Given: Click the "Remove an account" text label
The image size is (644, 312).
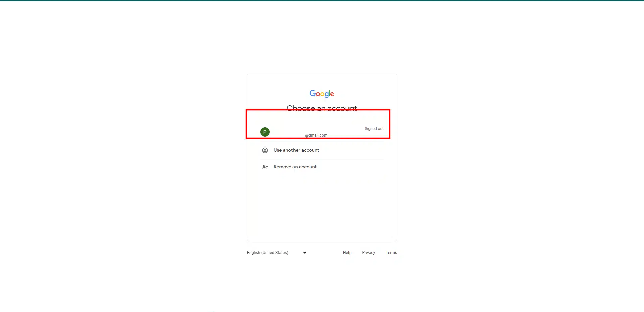Looking at the screenshot, I should 295,167.
